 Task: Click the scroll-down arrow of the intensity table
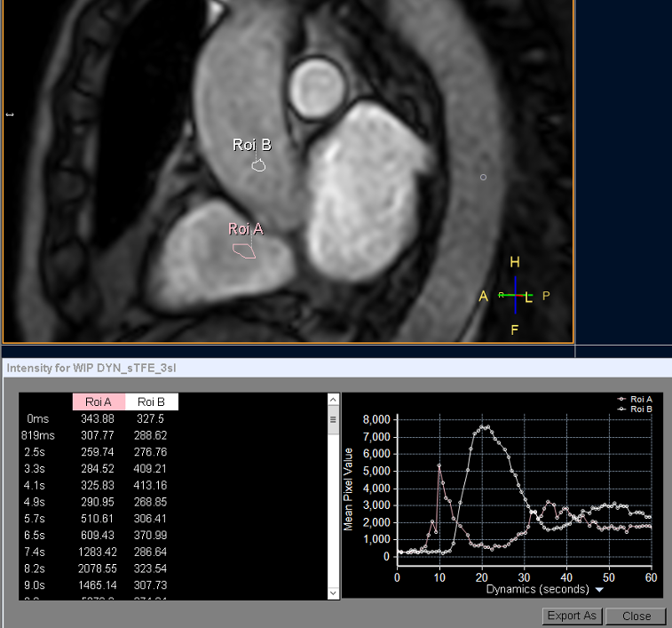pyautogui.click(x=333, y=592)
